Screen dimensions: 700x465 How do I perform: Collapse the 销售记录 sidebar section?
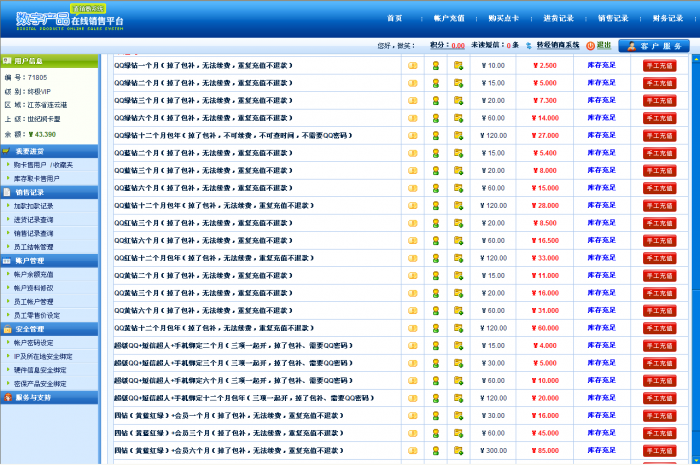(49, 192)
